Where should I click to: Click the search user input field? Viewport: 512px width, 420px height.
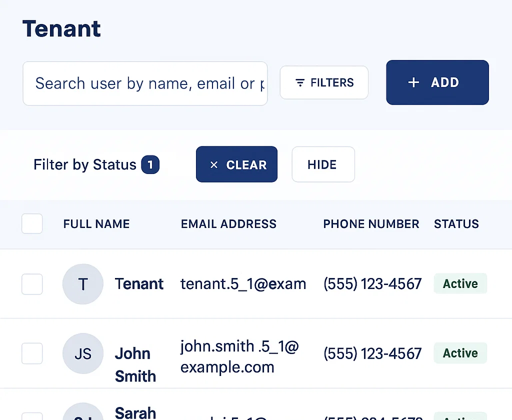[145, 83]
